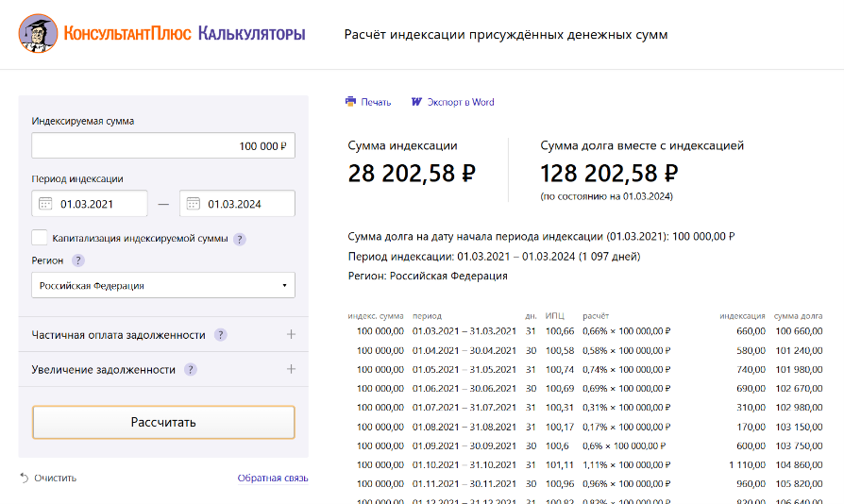
Task: Click the Экспорт в Word link
Action: [x=461, y=102]
